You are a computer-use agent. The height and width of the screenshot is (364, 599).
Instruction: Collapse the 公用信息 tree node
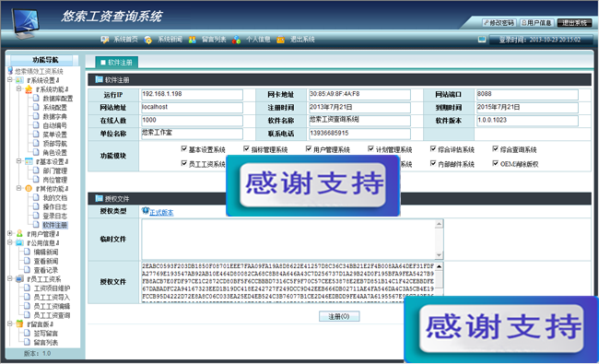click(10, 242)
